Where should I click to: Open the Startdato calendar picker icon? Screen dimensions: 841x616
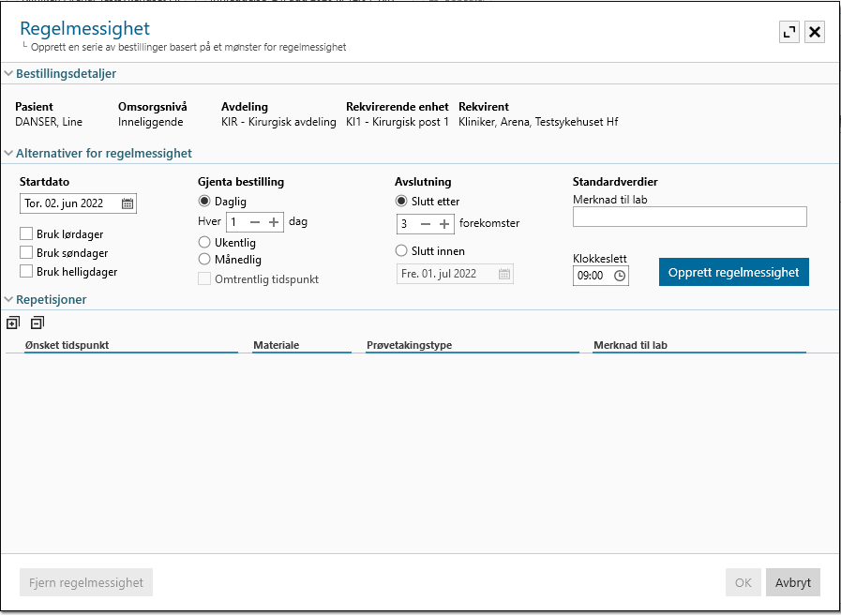pos(128,203)
